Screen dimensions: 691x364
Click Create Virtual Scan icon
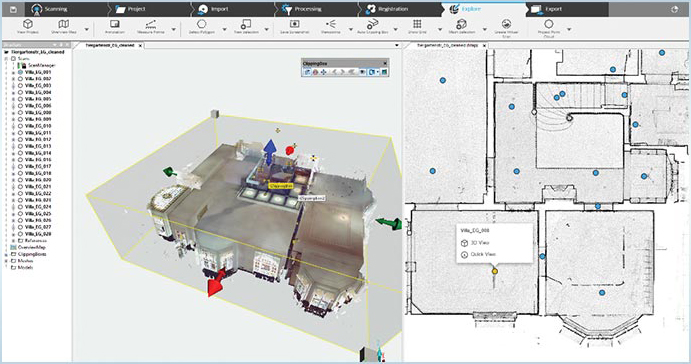pos(506,24)
